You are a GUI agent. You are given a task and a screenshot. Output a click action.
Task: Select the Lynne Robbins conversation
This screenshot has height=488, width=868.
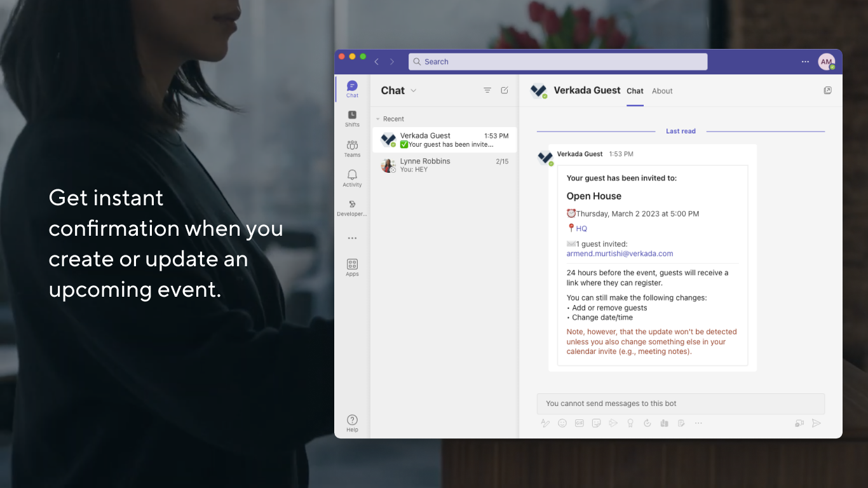(x=444, y=165)
